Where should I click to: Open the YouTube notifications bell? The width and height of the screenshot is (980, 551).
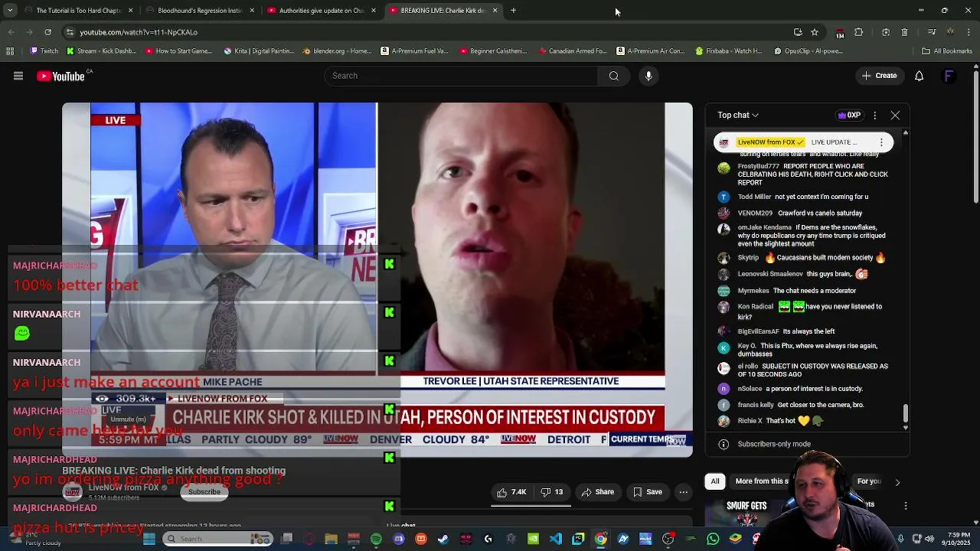point(919,76)
